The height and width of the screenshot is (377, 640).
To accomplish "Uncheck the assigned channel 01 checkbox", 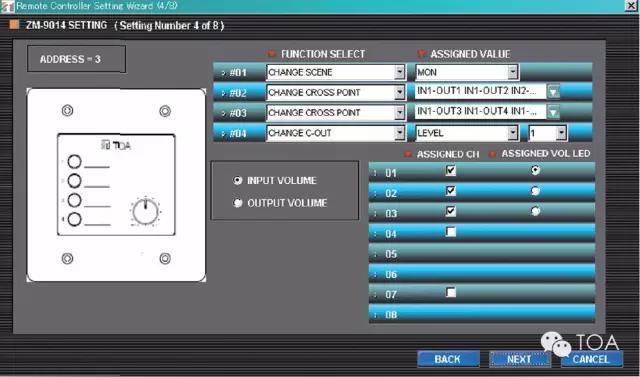I will pyautogui.click(x=451, y=171).
